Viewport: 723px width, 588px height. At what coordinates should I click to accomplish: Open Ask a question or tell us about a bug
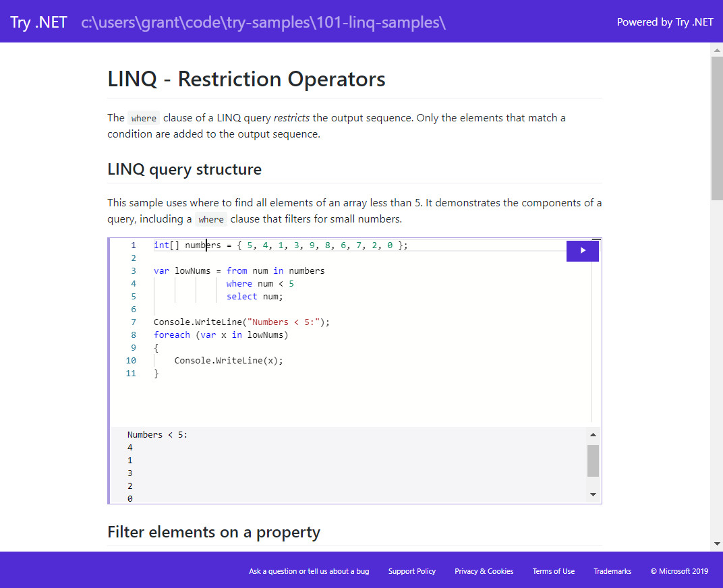click(x=309, y=571)
